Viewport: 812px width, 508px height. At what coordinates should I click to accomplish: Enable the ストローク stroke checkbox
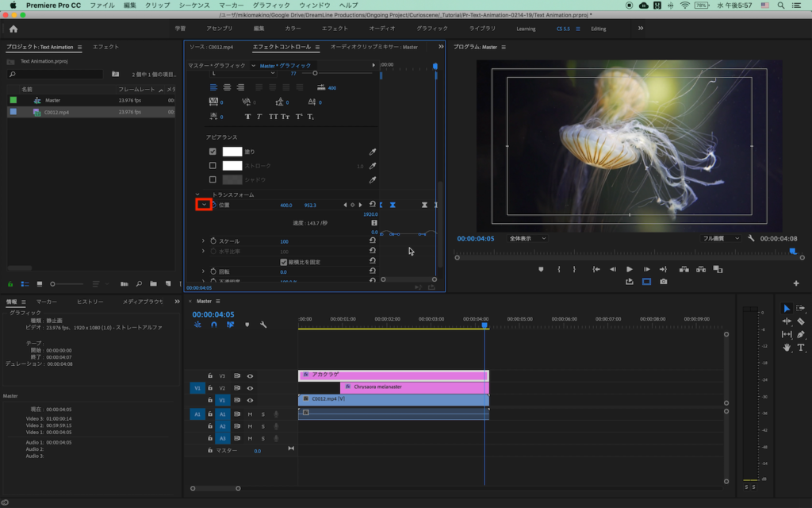(213, 166)
